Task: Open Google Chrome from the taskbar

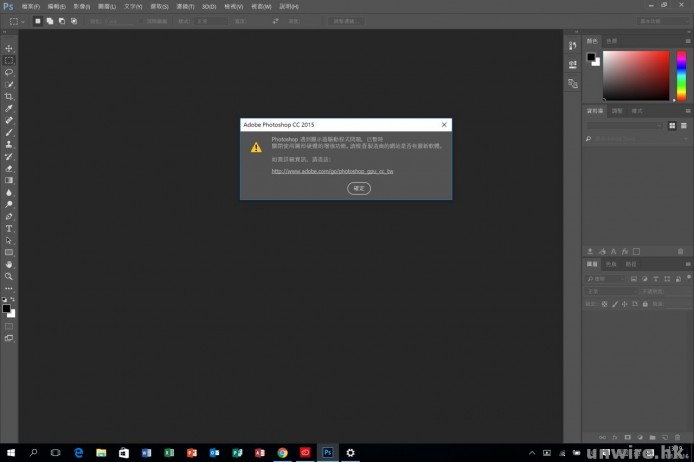Action: pos(283,452)
